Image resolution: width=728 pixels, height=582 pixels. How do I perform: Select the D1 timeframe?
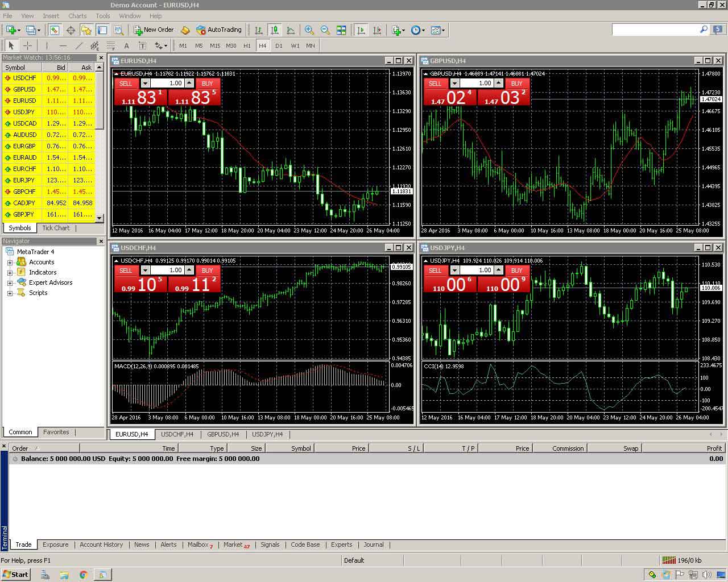pyautogui.click(x=279, y=45)
